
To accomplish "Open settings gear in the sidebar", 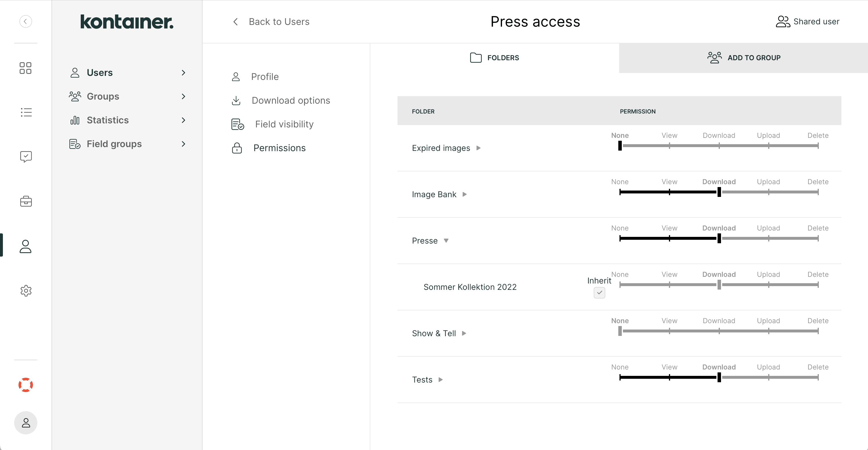I will 26,290.
